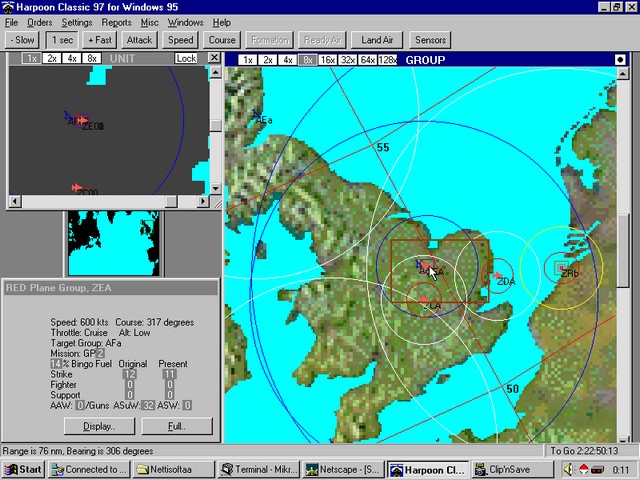The width and height of the screenshot is (640, 480).
Task: Close the Unit window with its X button
Action: click(214, 59)
